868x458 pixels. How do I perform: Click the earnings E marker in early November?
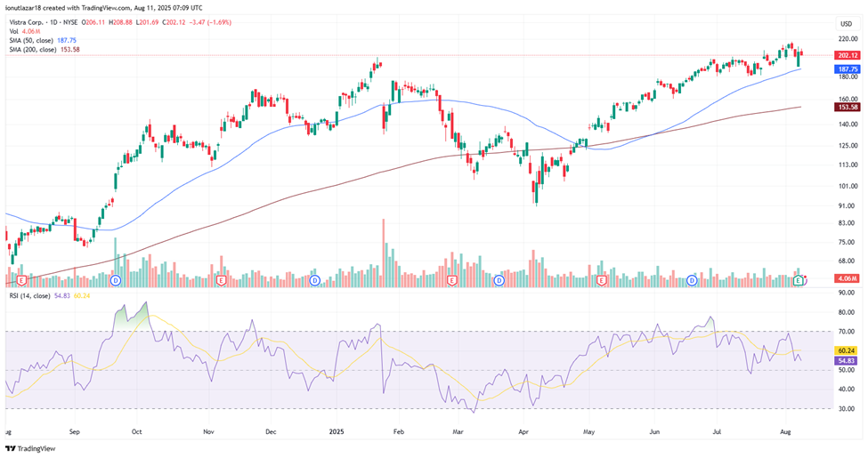tap(220, 280)
